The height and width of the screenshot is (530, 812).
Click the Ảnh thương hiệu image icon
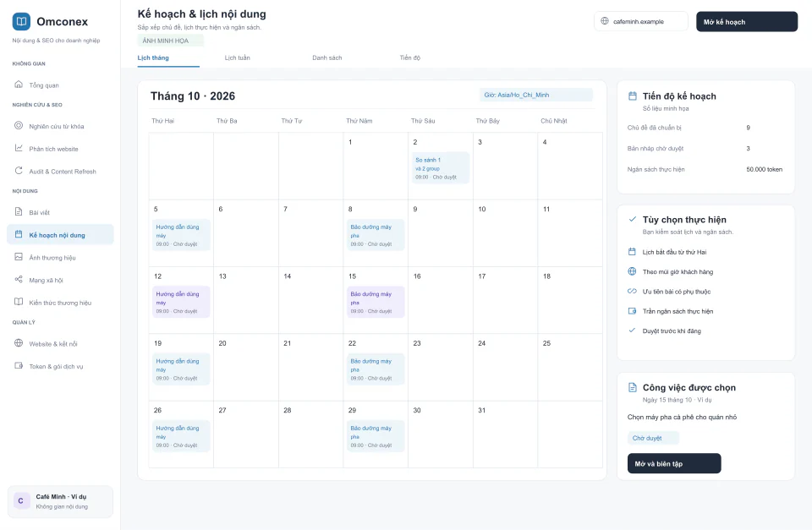pyautogui.click(x=19, y=257)
